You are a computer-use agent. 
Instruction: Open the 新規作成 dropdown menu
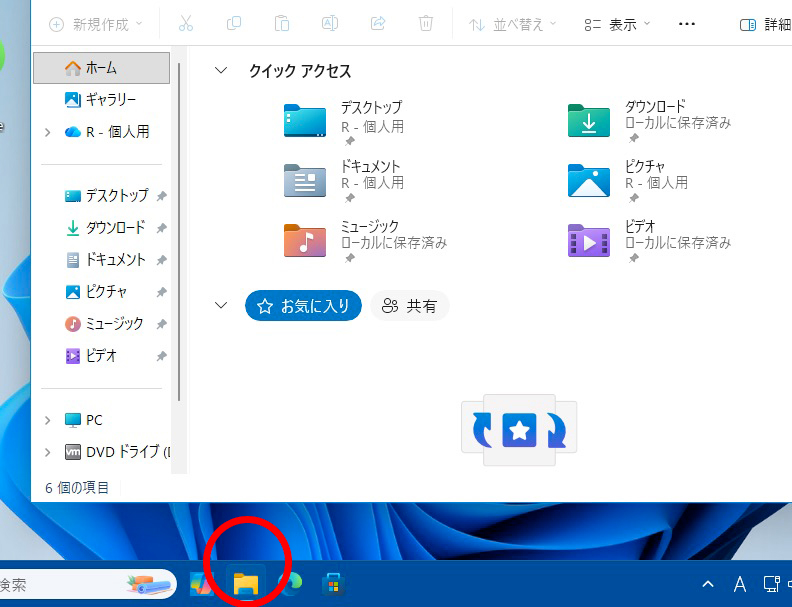(96, 24)
